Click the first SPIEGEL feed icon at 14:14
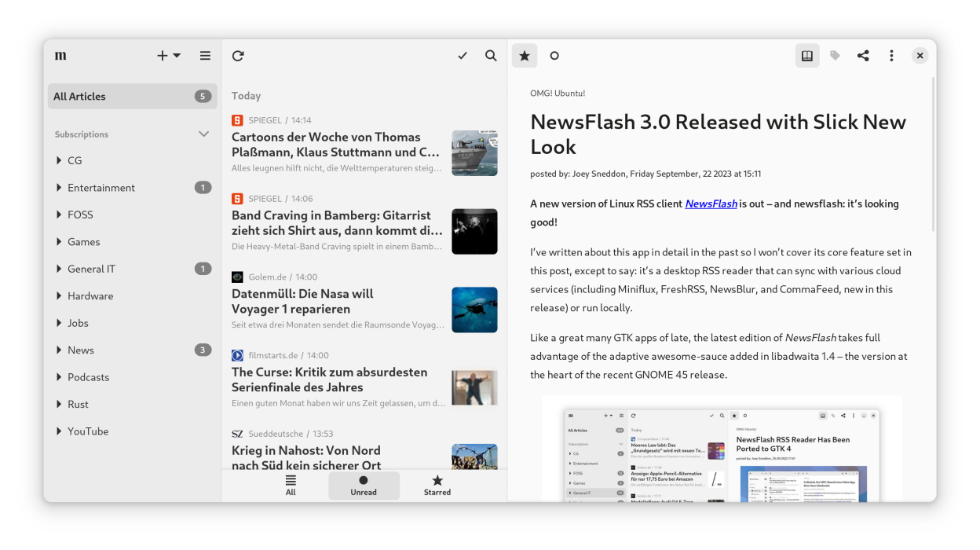The height and width of the screenshot is (550, 980). click(237, 120)
